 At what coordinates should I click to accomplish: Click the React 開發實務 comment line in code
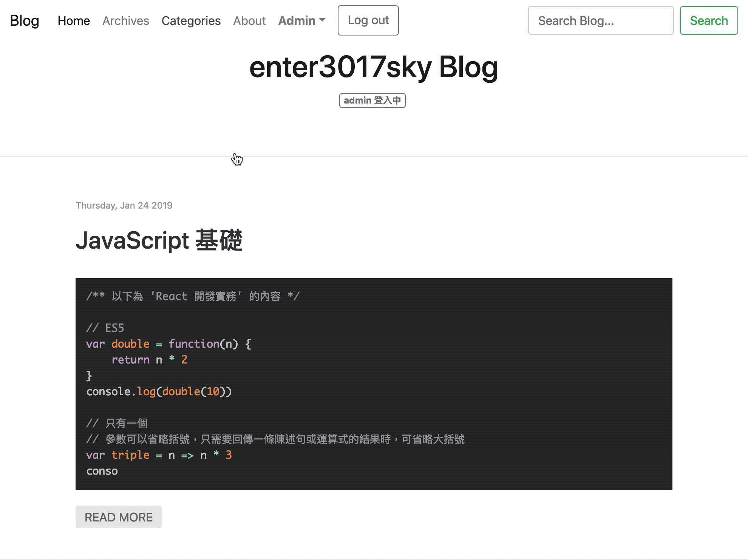[x=193, y=296]
